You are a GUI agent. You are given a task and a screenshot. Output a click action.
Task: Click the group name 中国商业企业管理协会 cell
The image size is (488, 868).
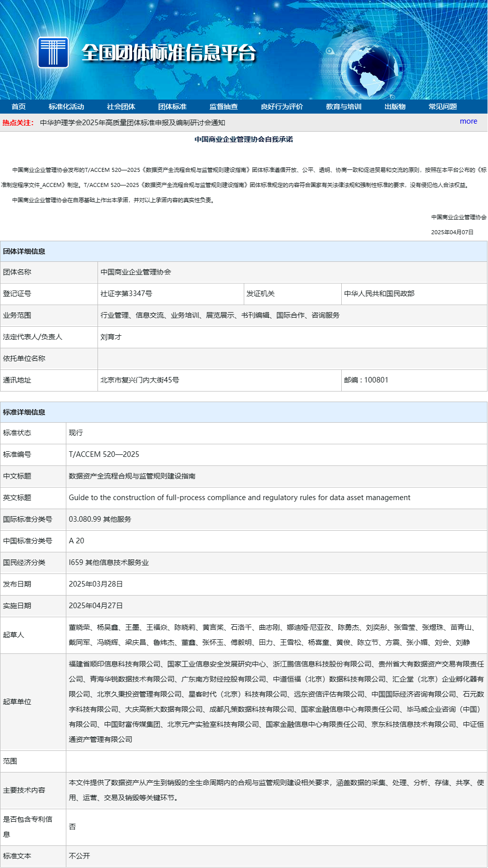coord(136,272)
